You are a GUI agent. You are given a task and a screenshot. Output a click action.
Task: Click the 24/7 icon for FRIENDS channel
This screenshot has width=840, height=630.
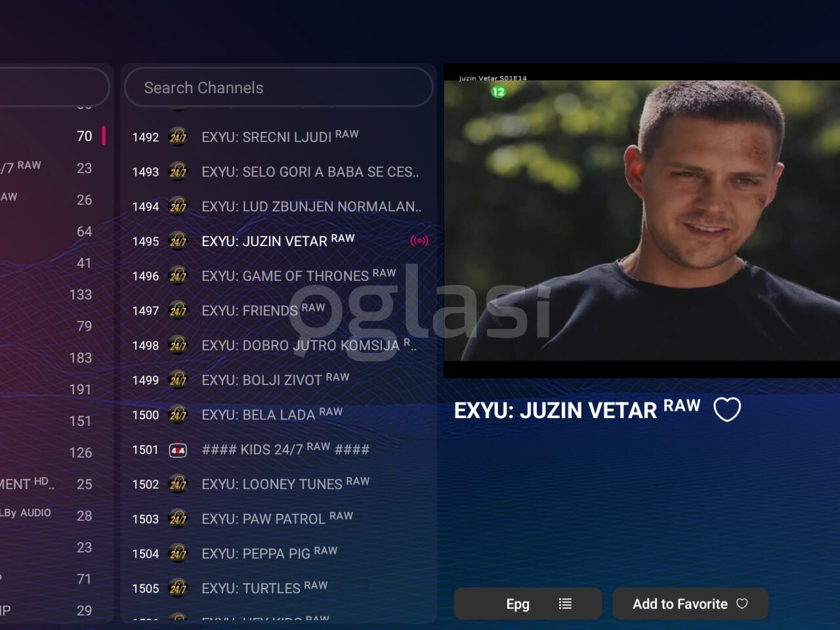tap(178, 310)
